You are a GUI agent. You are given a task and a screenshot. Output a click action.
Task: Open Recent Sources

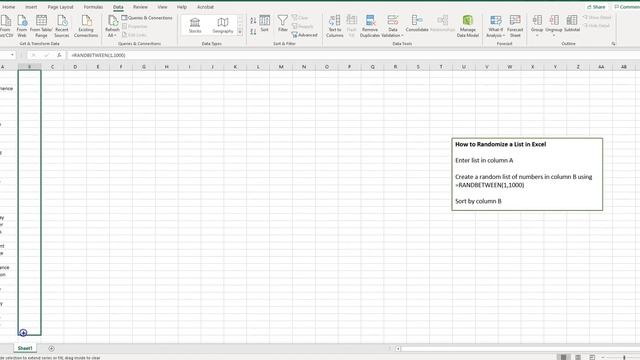(x=62, y=26)
